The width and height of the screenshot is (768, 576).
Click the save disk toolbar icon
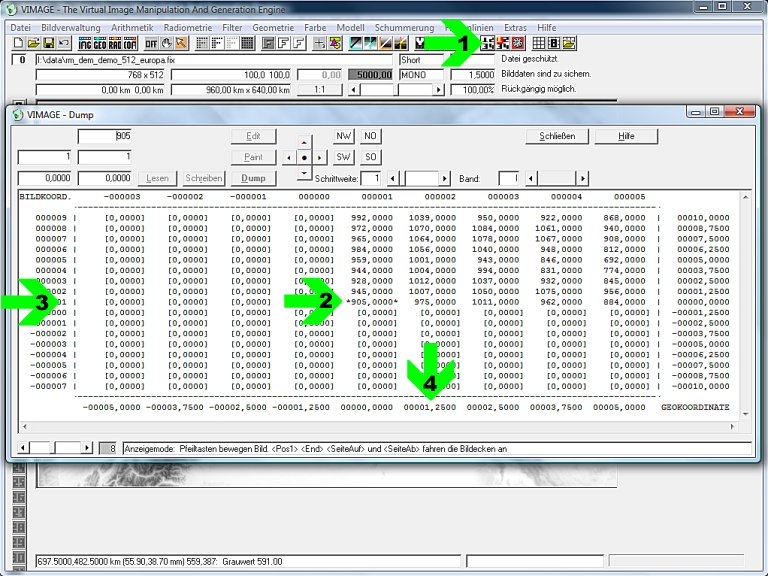tap(49, 44)
